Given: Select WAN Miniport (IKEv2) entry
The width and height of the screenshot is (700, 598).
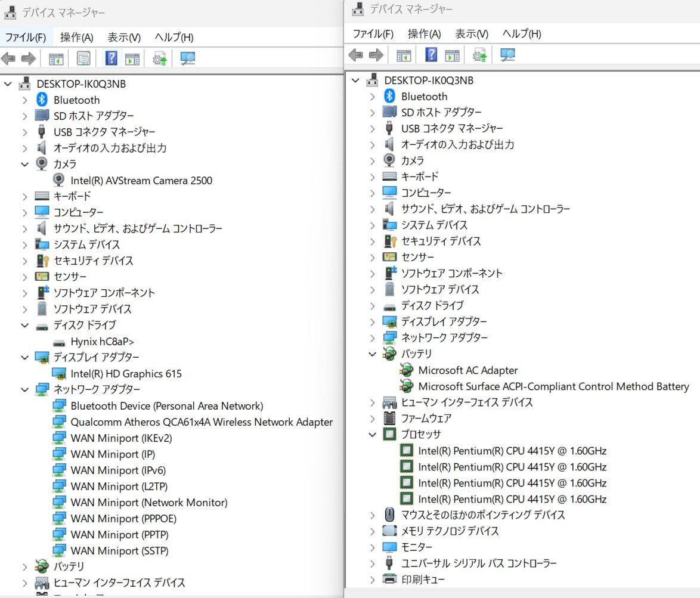Looking at the screenshot, I should tap(122, 438).
